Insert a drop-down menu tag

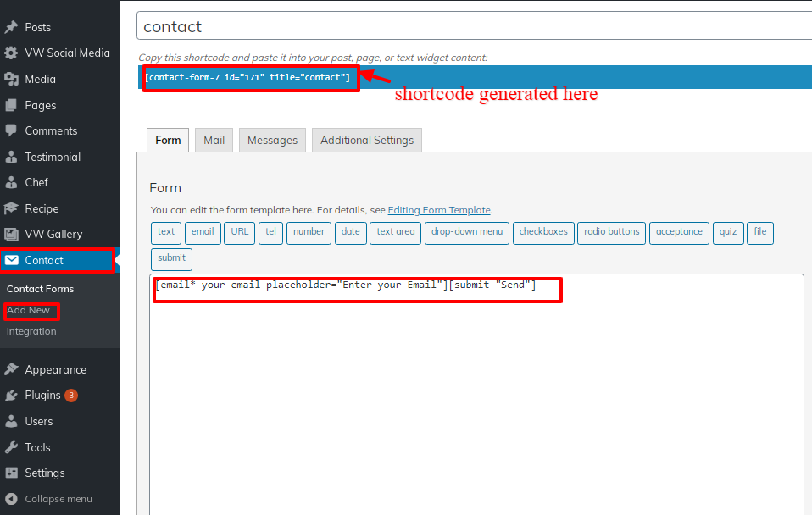pyautogui.click(x=467, y=232)
